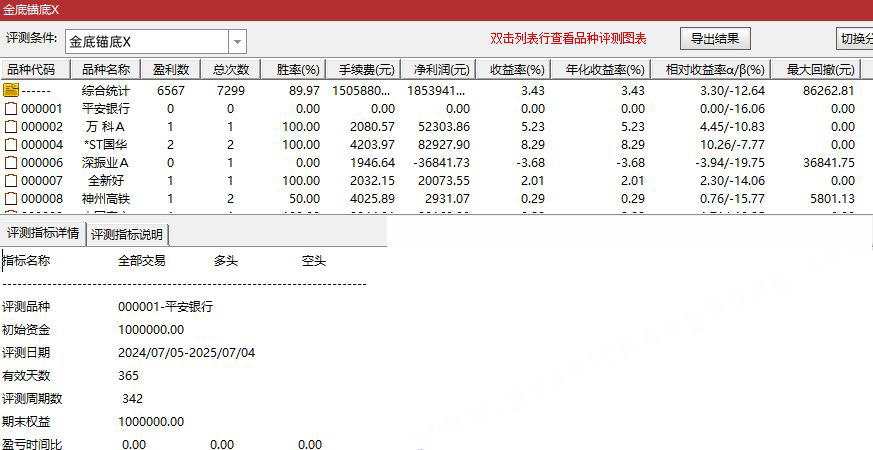Select the 神州高铁 row name

click(x=106, y=198)
